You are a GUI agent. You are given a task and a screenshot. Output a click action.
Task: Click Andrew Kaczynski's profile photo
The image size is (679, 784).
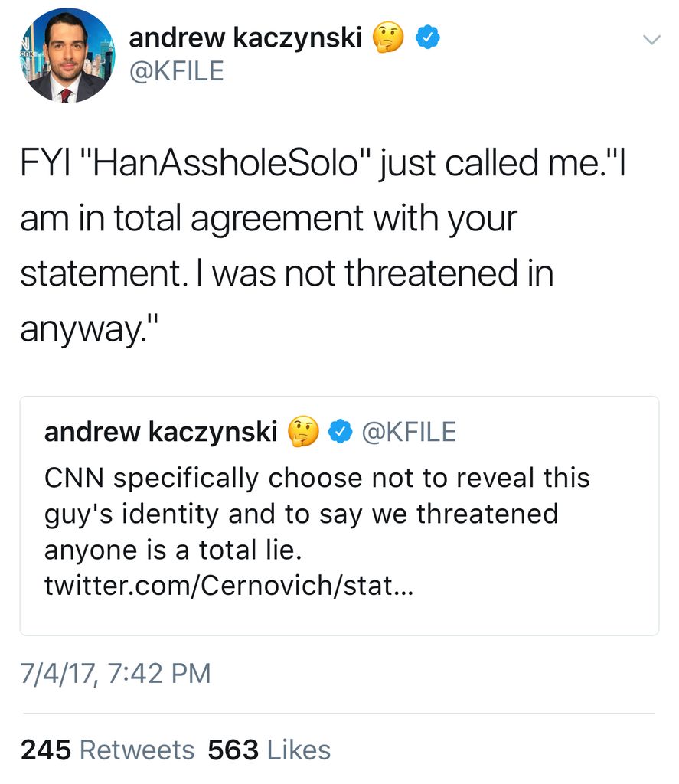coord(68,55)
